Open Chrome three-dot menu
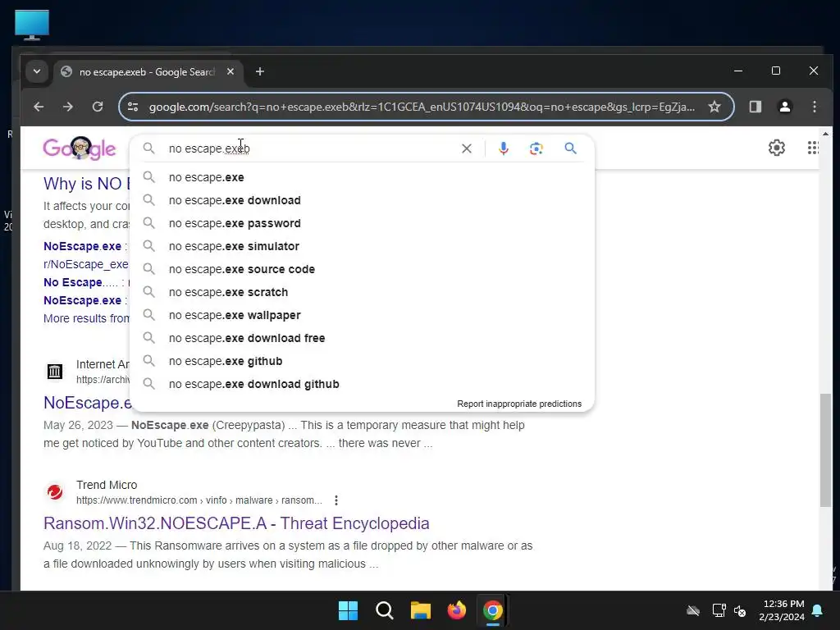 click(x=815, y=107)
